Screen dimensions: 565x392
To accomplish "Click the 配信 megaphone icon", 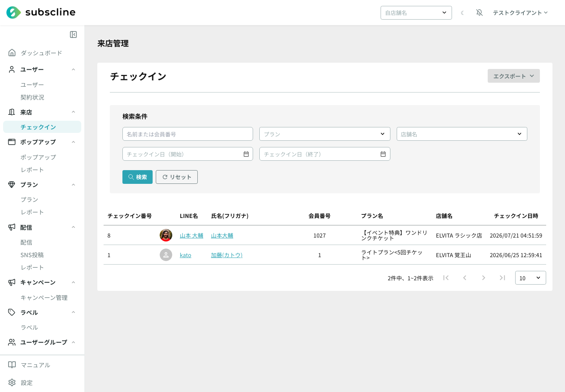I will click(x=12, y=227).
